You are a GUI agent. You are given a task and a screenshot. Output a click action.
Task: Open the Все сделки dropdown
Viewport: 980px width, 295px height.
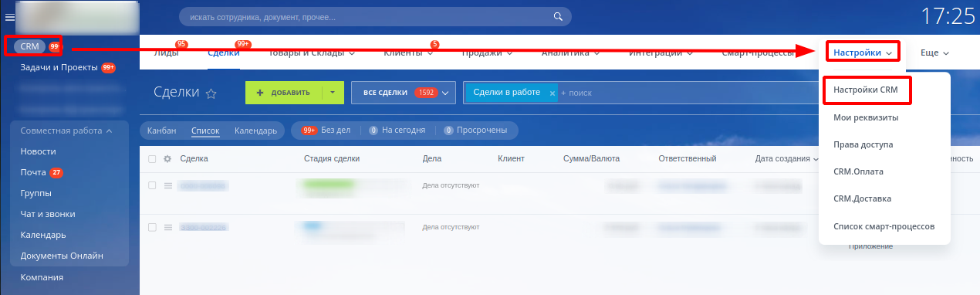[404, 92]
